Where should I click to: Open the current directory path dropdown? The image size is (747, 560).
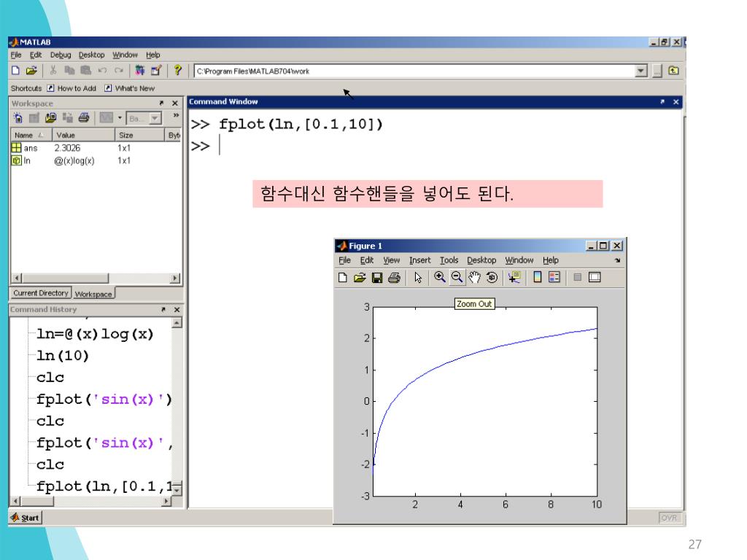[641, 71]
